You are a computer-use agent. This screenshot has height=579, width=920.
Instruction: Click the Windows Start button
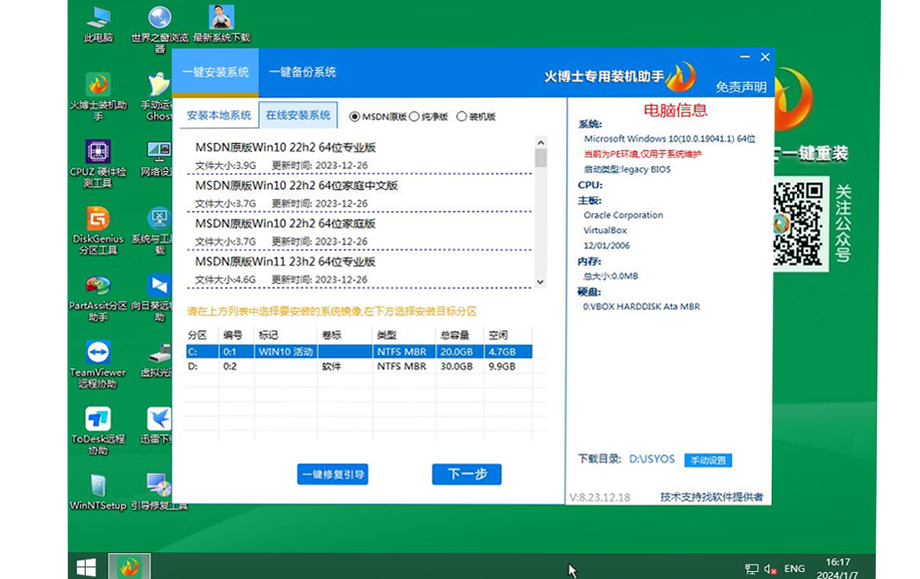pos(87,567)
